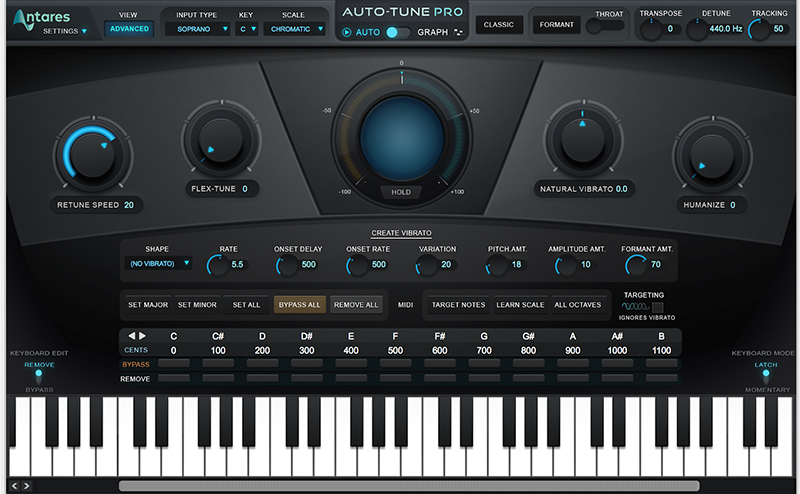Click the Natural Vibrato knob
The width and height of the screenshot is (800, 494).
tap(583, 139)
